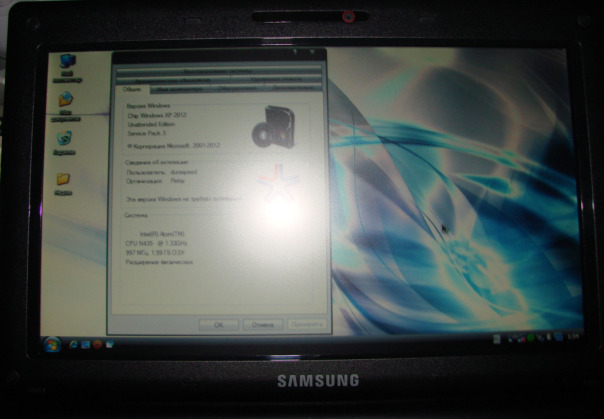This screenshot has width=604, height=419.
Task: Select the Общие tab
Action: pyautogui.click(x=132, y=89)
